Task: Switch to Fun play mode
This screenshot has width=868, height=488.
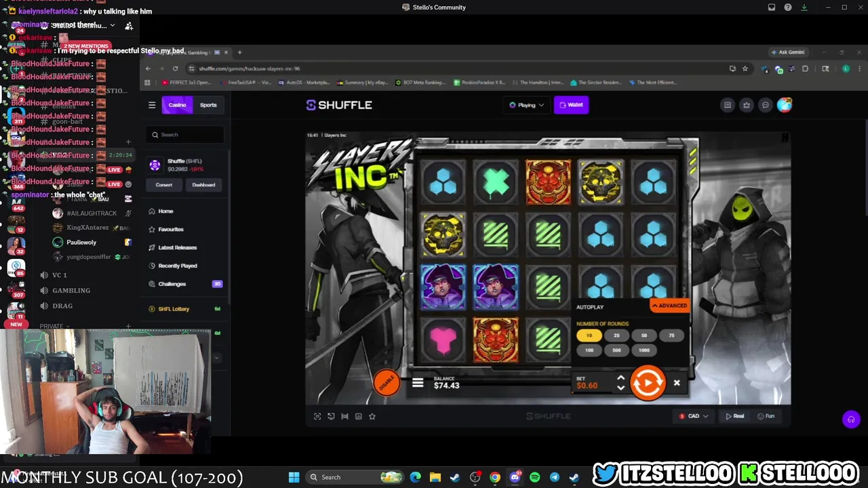Action: (x=766, y=416)
